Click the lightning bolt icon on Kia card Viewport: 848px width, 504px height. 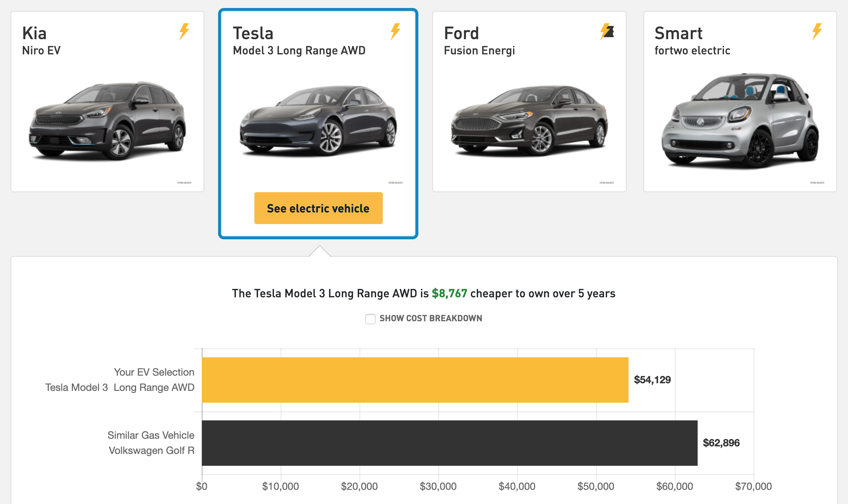coord(184,31)
